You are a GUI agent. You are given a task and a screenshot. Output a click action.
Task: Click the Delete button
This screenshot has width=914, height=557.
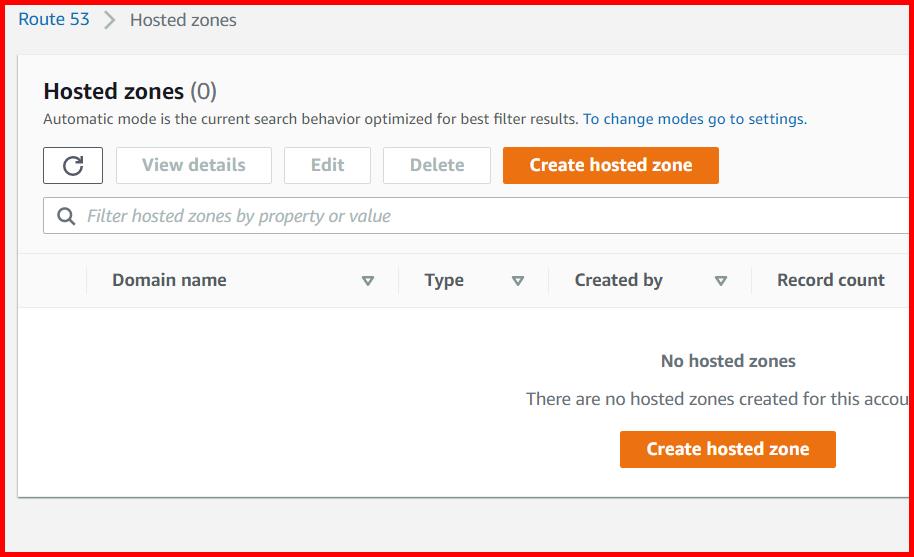(x=437, y=165)
